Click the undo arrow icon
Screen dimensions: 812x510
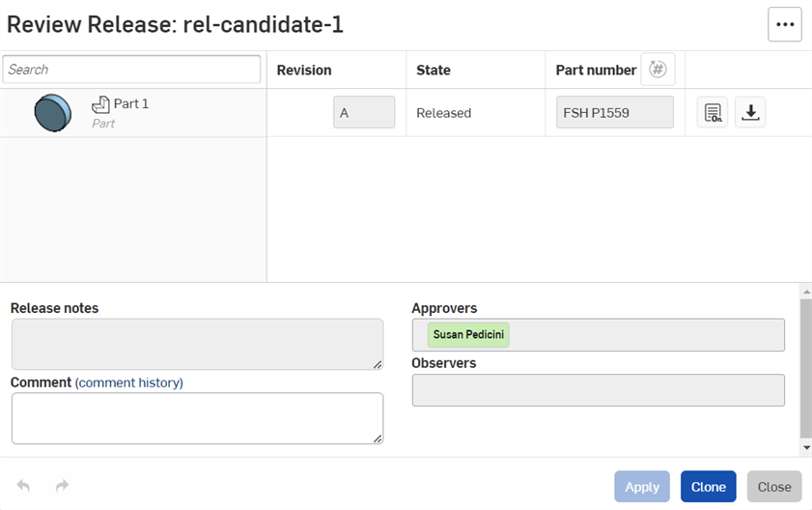coord(23,486)
